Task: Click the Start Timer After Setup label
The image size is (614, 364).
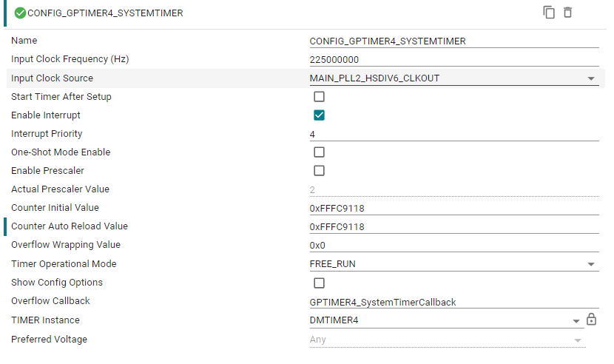Action: point(61,96)
